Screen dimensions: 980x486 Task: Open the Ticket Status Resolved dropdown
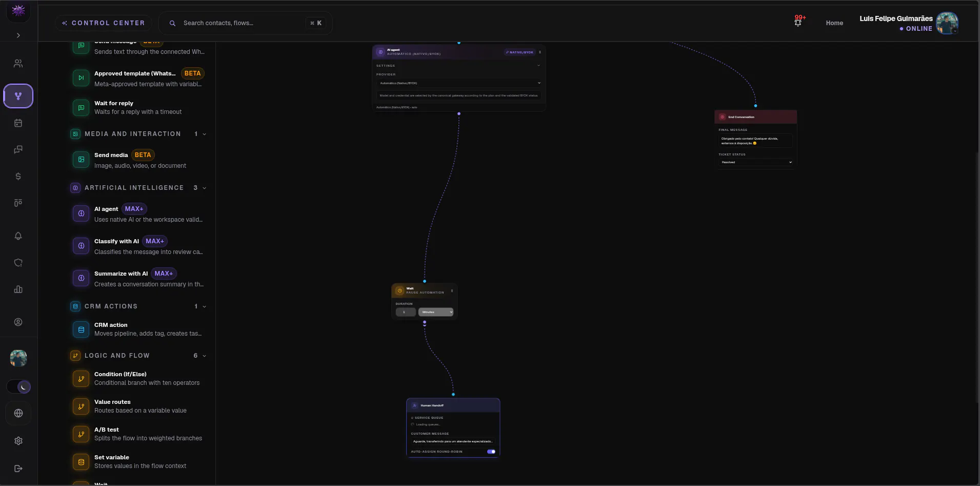pos(756,162)
